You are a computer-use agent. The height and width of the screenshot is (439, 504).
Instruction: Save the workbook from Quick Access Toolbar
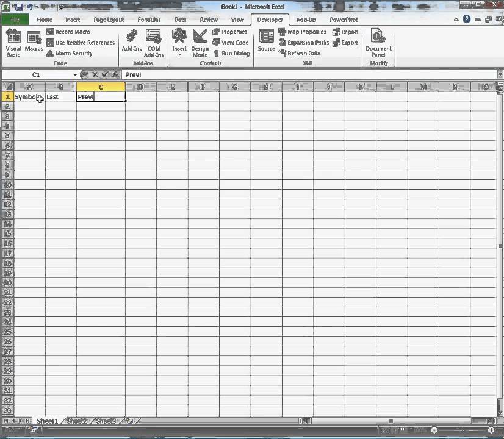pos(19,7)
